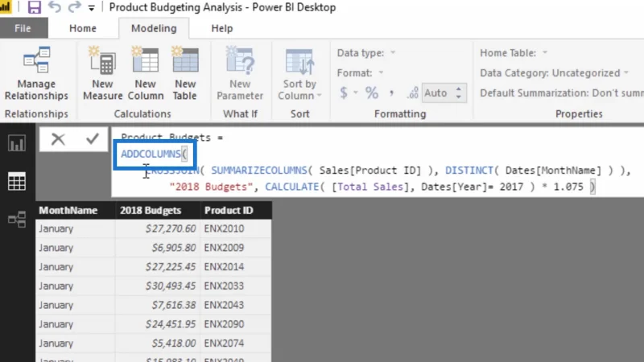Add a New Column
Viewport: 644px width, 362px height.
click(146, 73)
